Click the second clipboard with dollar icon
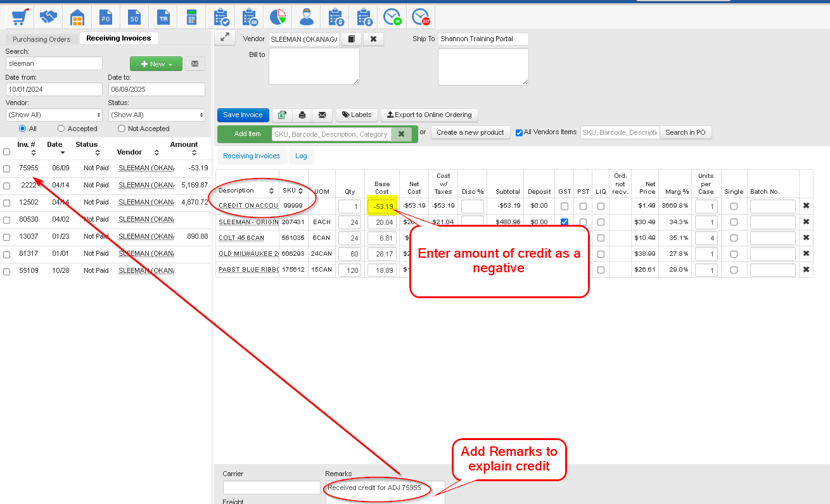This screenshot has width=830, height=504. click(x=364, y=17)
